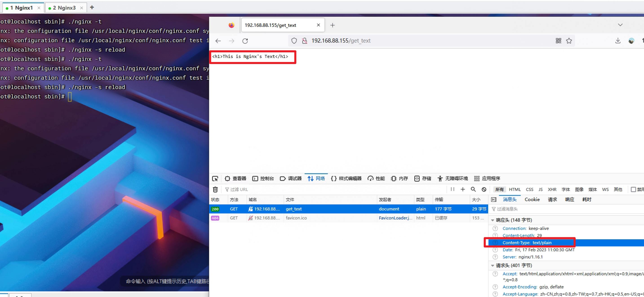Image resolution: width=644 pixels, height=297 pixels.
Task: Filter requests by JS type
Action: click(x=540, y=189)
